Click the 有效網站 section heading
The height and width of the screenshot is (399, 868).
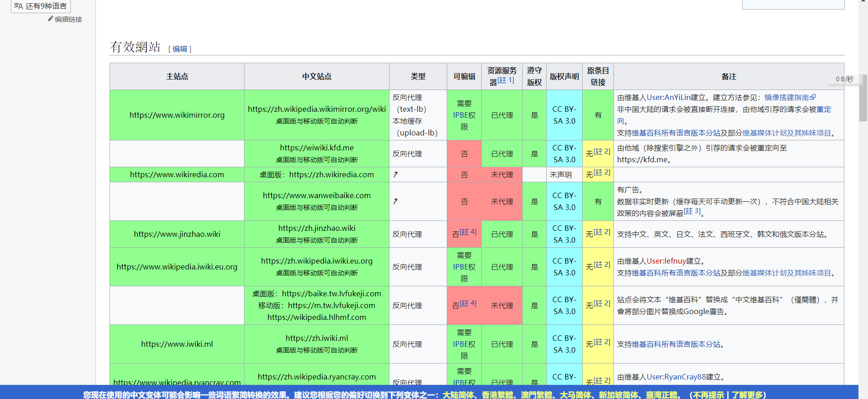(x=135, y=47)
